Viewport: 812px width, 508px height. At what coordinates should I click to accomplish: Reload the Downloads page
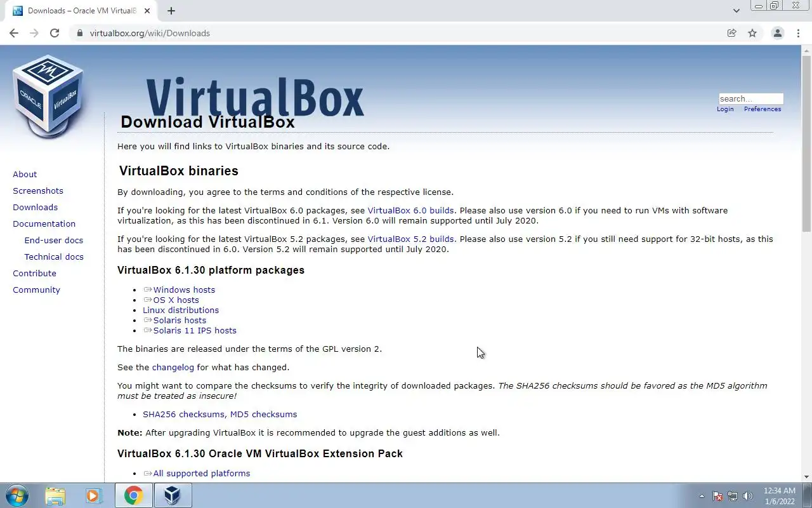(55, 33)
